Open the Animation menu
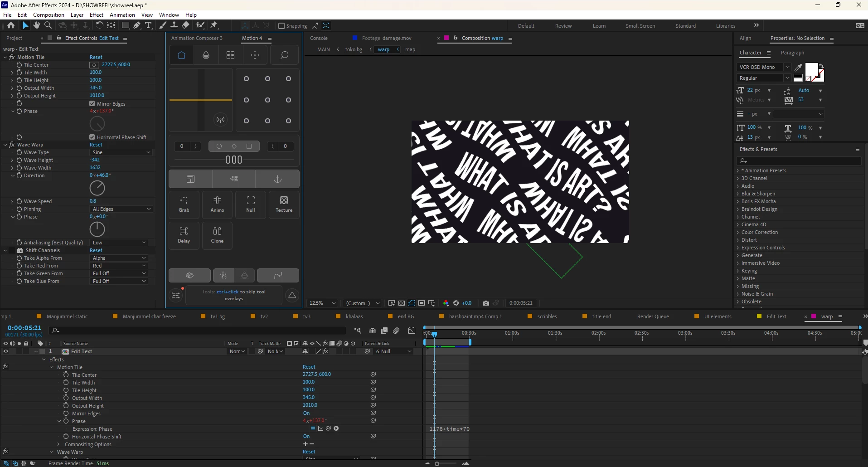Screen dimensions: 868x467 (122, 15)
